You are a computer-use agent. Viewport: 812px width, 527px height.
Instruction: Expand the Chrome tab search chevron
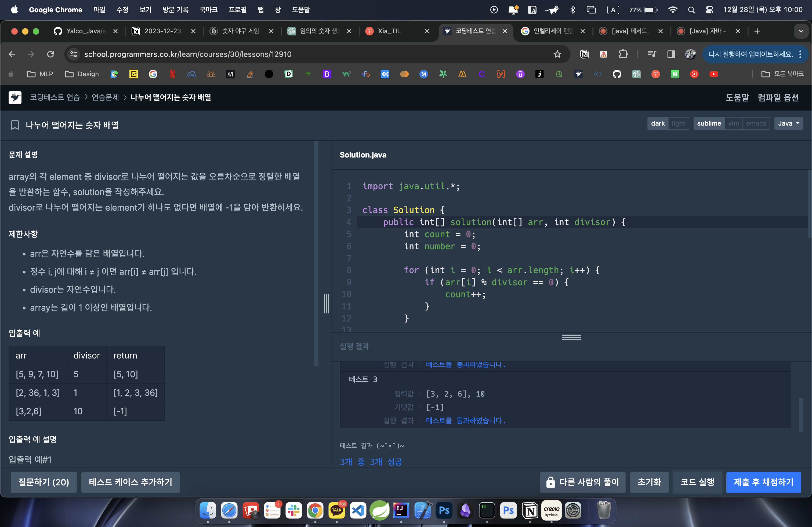[x=801, y=31]
